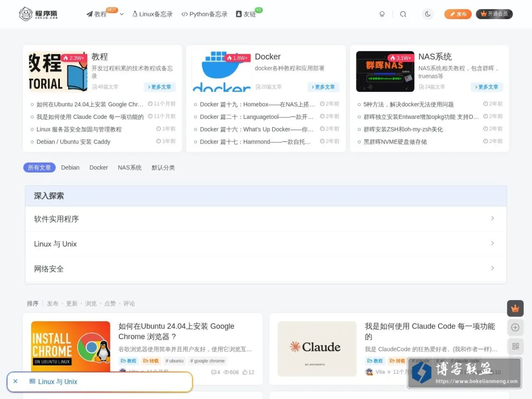Image resolution: width=532 pixels, height=399 pixels.
Task: Open Linux 与 Unix popup link
Action: tap(54, 382)
